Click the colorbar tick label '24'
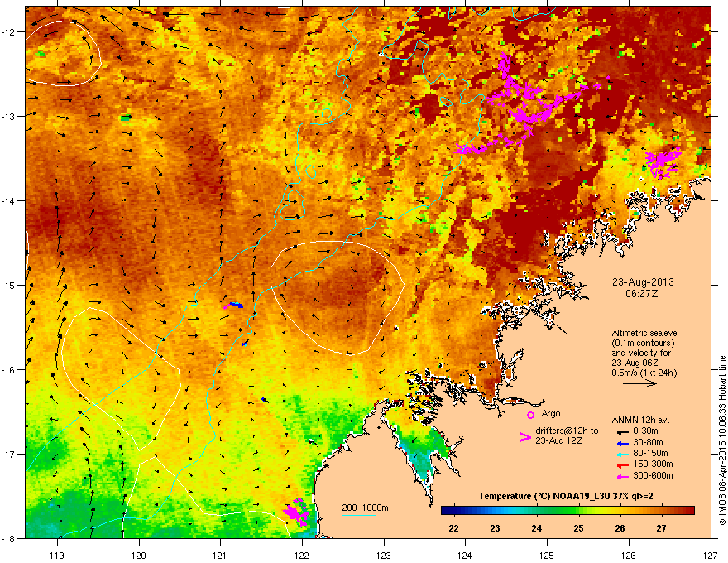This screenshot has height=563, width=728. 537,528
